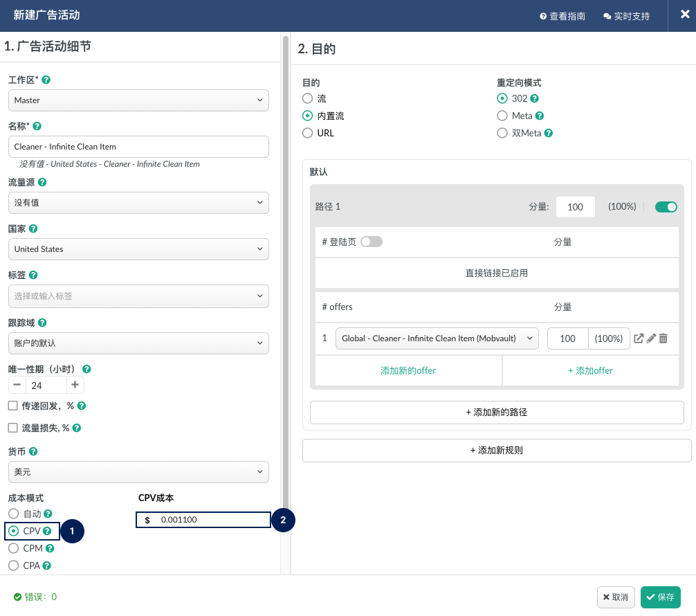Open help icon next to CPM option
The width and height of the screenshot is (696, 616).
pos(50,548)
